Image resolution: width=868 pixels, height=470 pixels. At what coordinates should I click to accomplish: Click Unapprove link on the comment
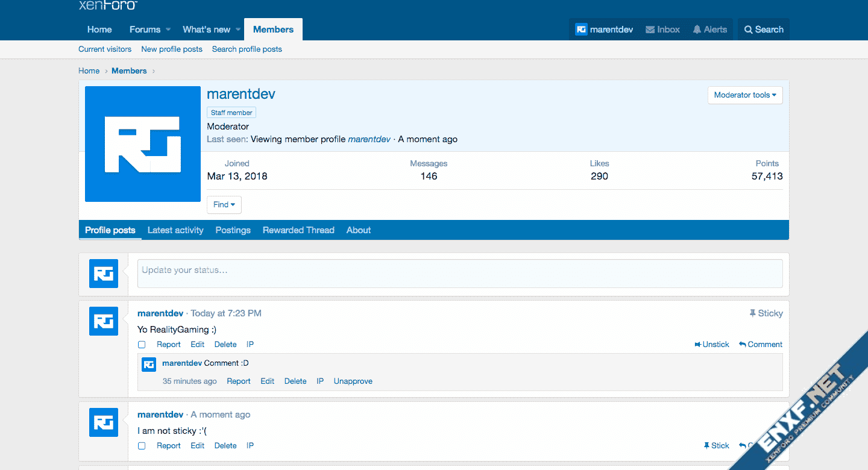click(x=353, y=381)
